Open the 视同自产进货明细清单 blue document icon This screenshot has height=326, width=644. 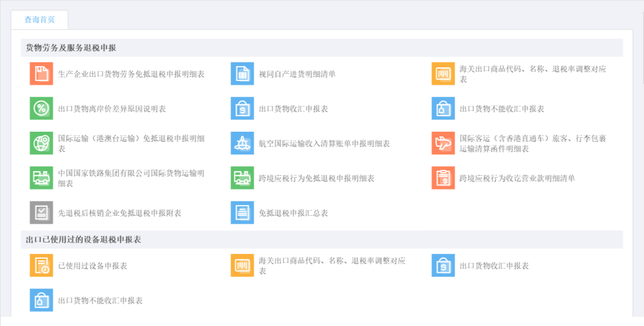242,73
